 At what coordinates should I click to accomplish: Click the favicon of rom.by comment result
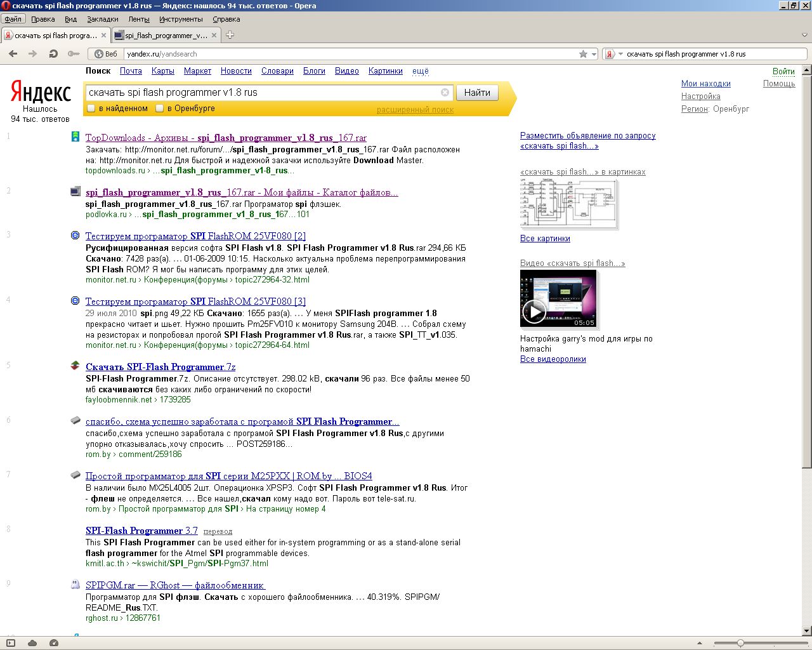coord(75,421)
